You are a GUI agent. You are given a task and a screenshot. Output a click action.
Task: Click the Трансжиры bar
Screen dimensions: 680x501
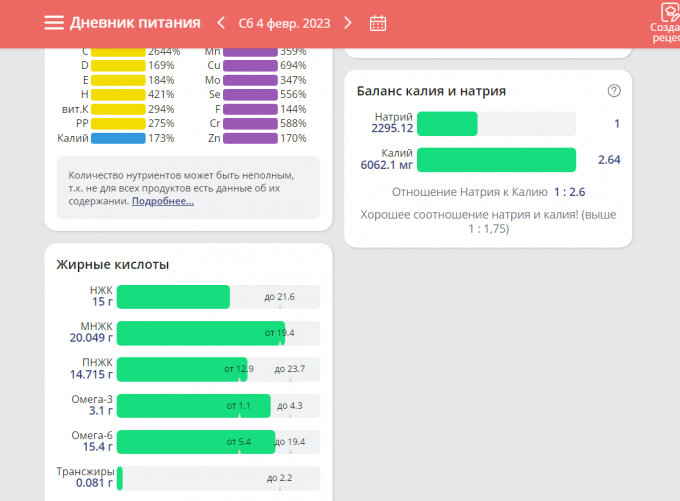click(x=217, y=478)
